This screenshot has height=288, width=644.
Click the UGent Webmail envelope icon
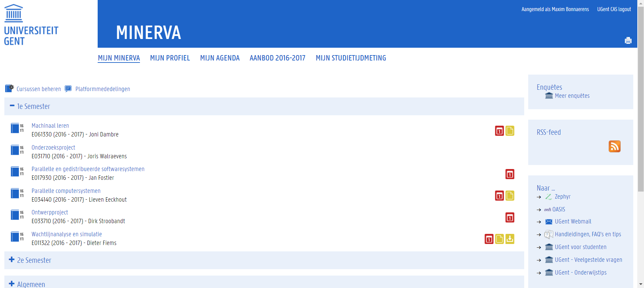tap(549, 222)
